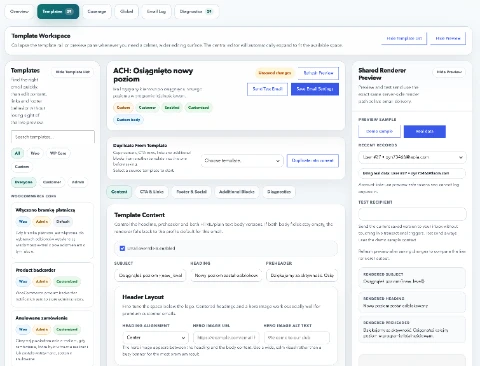Open the Product backorder template card
The width and height of the screenshot is (480, 366).
[52, 285]
